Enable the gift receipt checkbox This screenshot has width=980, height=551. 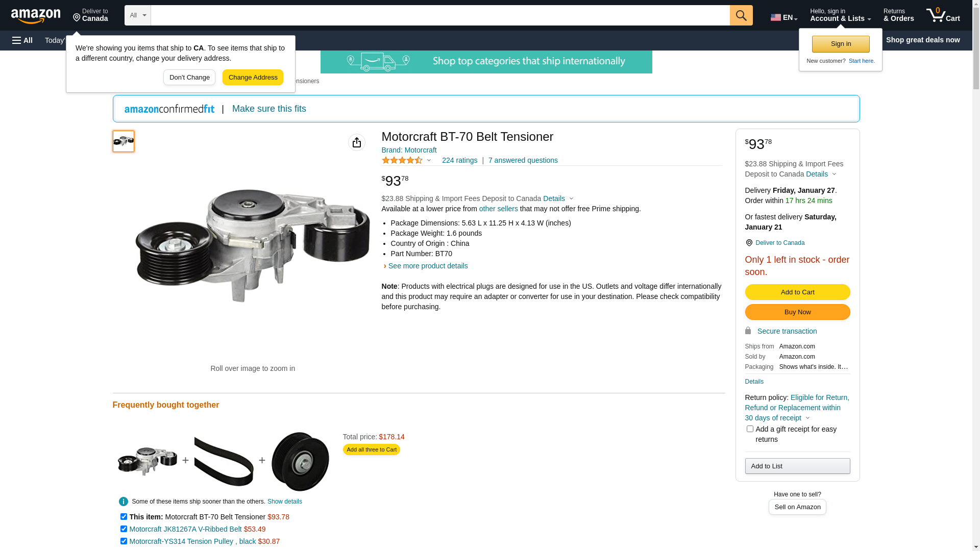click(x=750, y=429)
